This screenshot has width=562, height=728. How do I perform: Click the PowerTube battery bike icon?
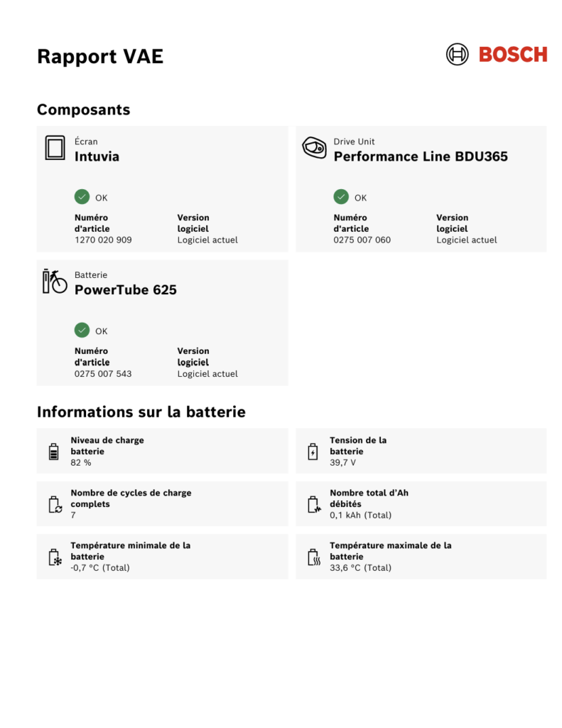coord(55,281)
